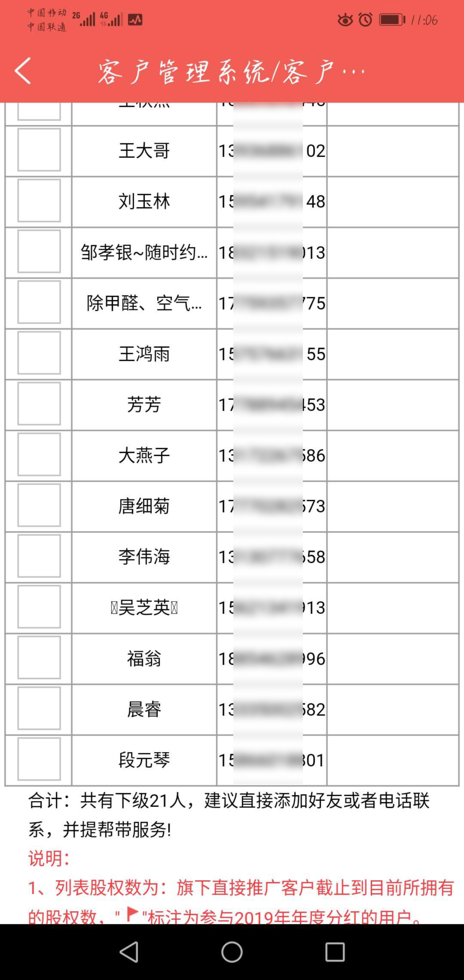Select checkbox next to 王鸿雨
This screenshot has width=464, height=980.
[39, 353]
